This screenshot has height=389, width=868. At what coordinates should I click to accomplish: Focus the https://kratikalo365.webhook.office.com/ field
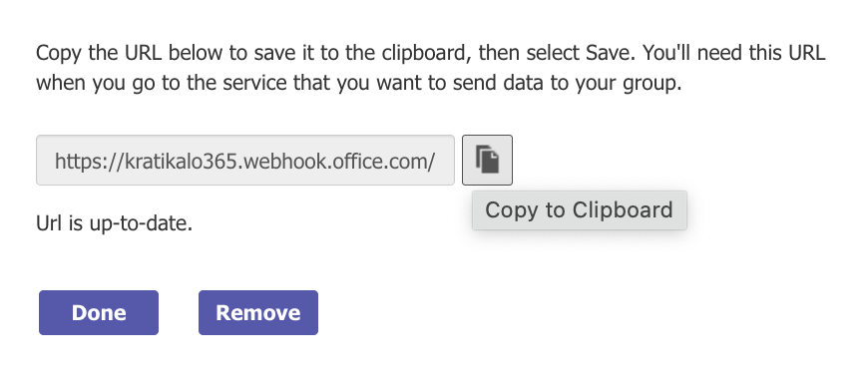point(245,160)
